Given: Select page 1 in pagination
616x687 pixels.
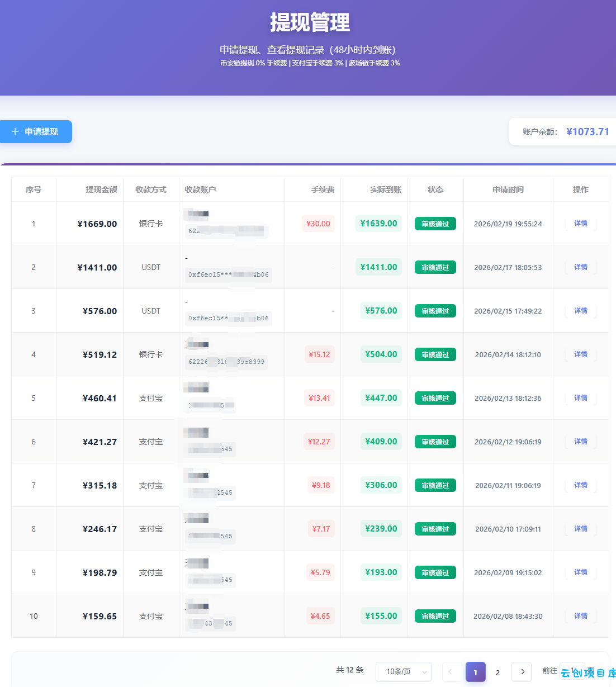Looking at the screenshot, I should point(475,672).
